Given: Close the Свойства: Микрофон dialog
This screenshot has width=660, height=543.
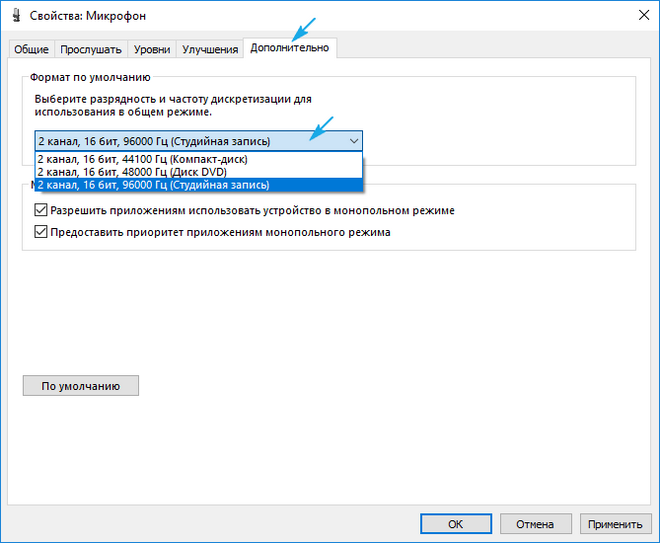Looking at the screenshot, I should coord(644,16).
